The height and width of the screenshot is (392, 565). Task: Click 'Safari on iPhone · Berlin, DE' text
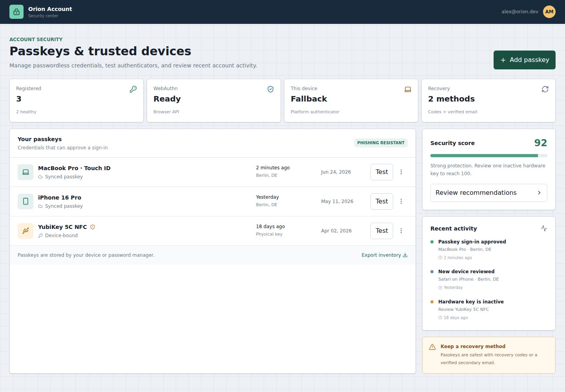[x=468, y=279]
